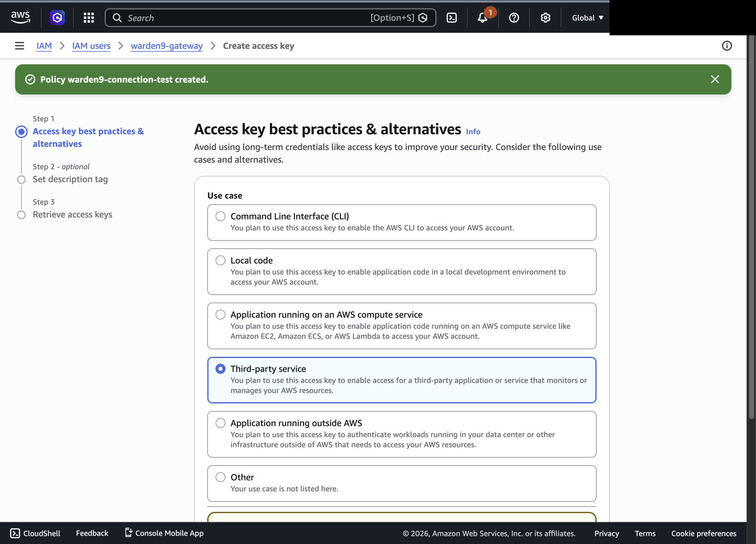
Task: Open Cookie preferences
Action: pos(704,534)
